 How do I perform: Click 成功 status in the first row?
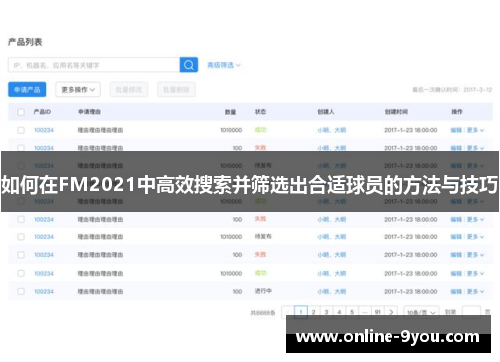tap(260, 130)
